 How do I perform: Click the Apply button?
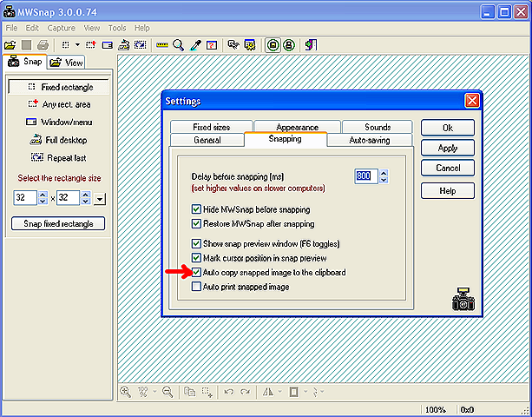pyautogui.click(x=448, y=148)
